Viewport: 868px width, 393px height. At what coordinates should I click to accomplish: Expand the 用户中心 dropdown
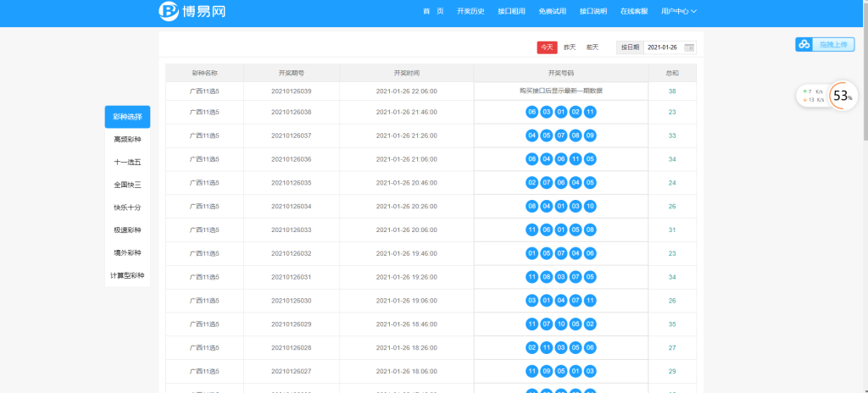[x=678, y=12]
